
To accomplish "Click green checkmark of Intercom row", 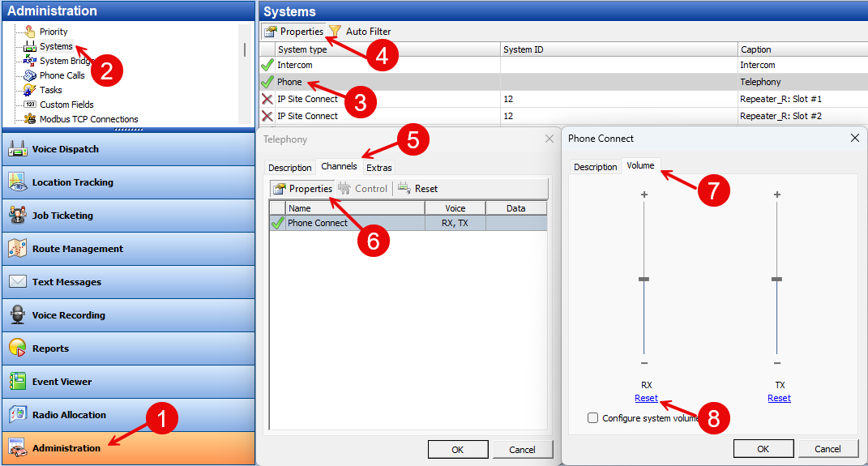I will coord(267,65).
